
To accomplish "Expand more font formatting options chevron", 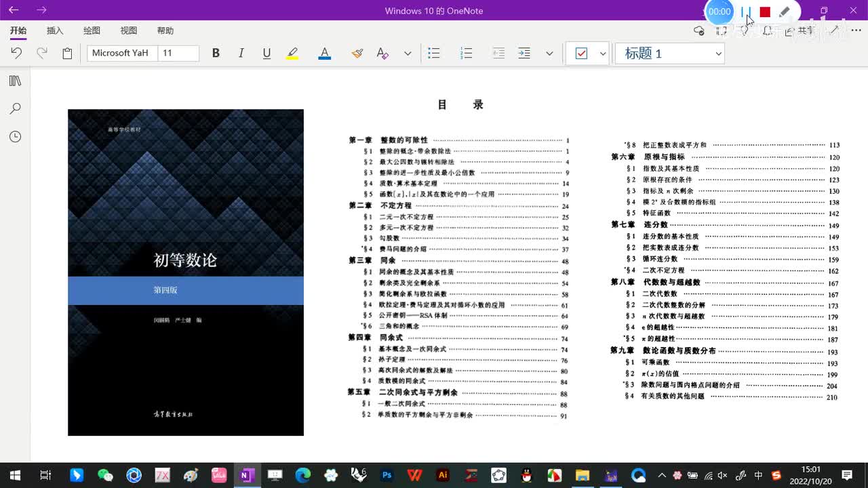I will click(x=408, y=54).
